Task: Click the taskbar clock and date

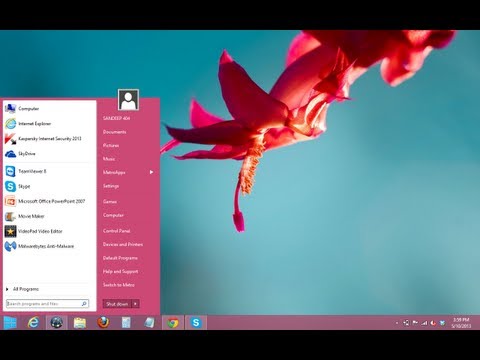Action: click(x=461, y=323)
